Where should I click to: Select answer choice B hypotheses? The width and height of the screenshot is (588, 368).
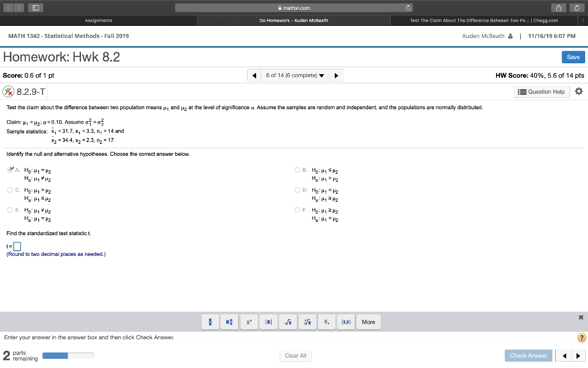297,170
